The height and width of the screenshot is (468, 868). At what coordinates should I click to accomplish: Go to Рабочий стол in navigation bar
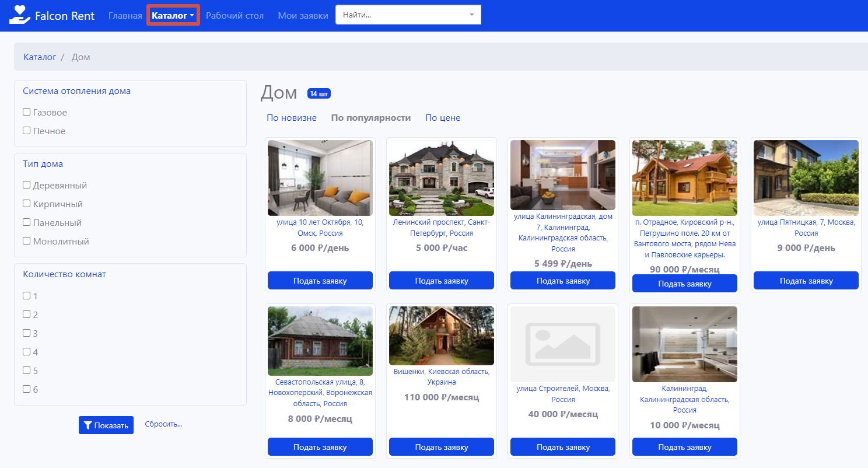point(235,16)
